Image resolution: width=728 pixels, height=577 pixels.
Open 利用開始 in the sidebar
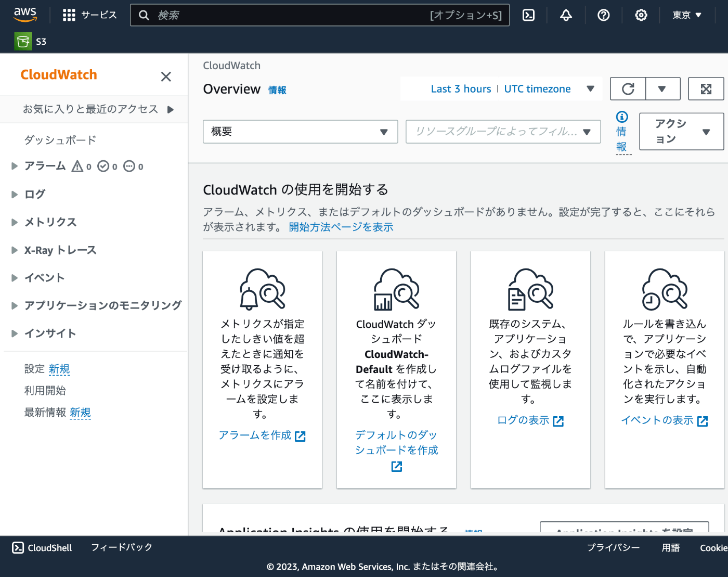(45, 390)
